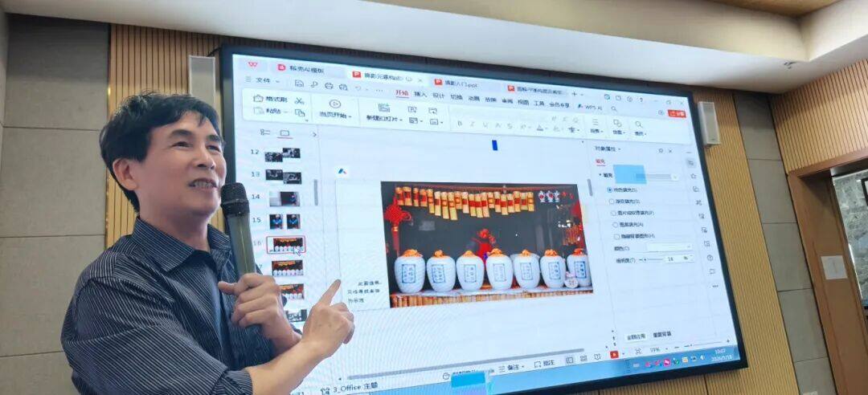The width and height of the screenshot is (868, 395).
Task: Open the fill color dropdown
Action: (669, 247)
